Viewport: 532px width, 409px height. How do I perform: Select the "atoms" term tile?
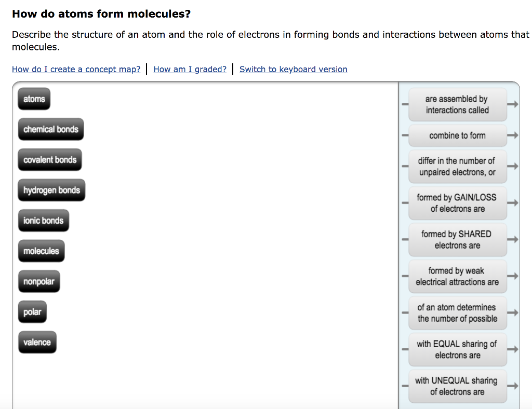pos(33,99)
